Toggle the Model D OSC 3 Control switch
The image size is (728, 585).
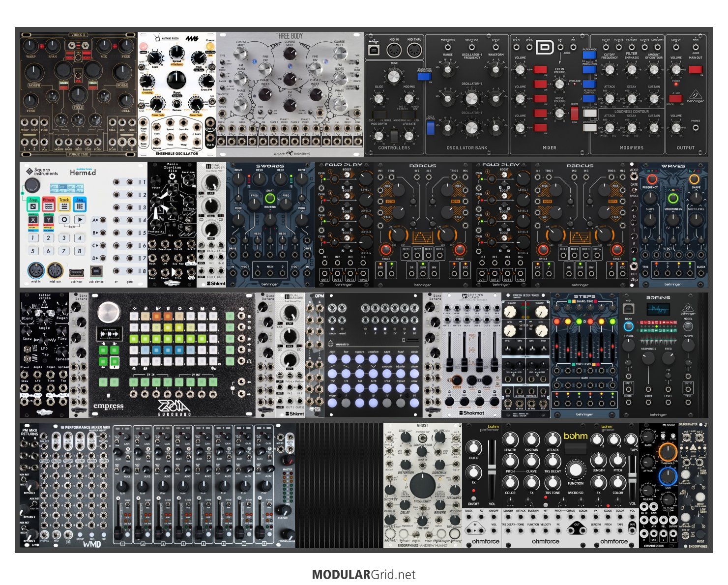(x=431, y=128)
